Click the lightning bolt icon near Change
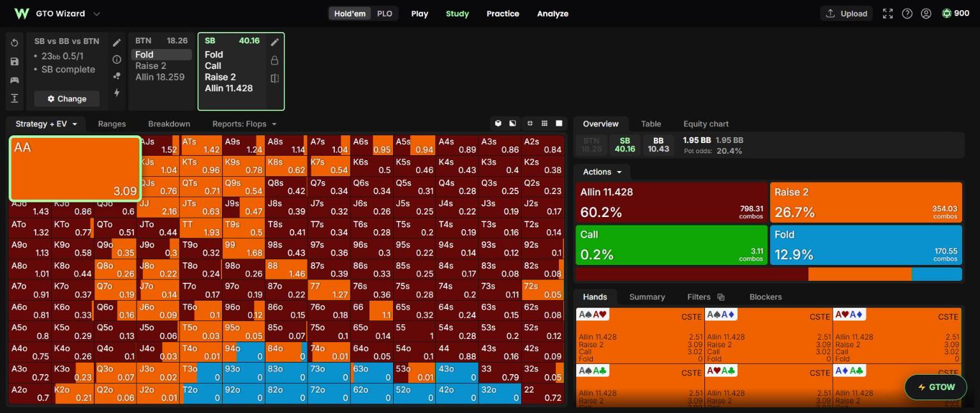 117,93
